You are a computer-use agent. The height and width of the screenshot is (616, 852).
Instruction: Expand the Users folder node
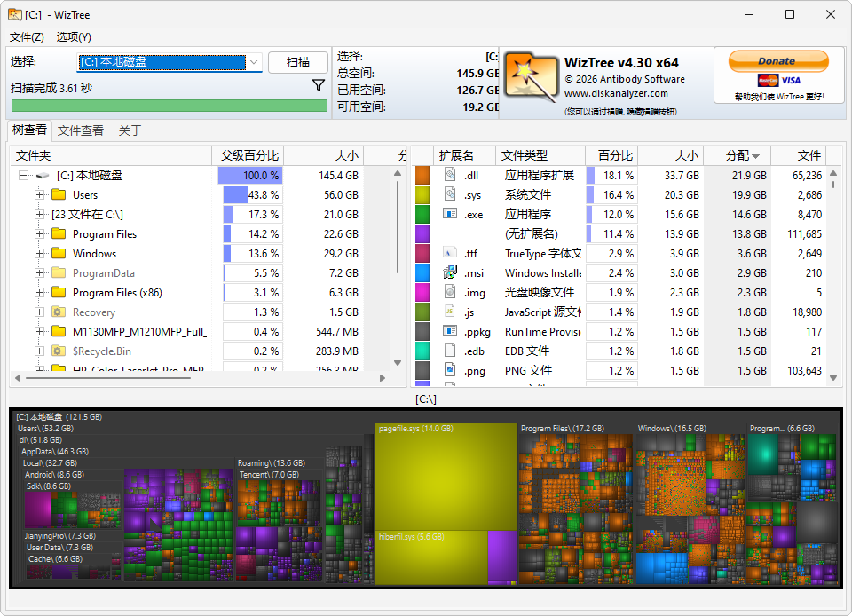tap(39, 194)
